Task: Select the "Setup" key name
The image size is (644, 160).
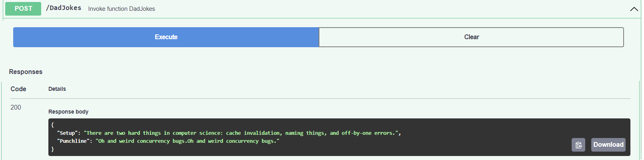Action: click(67, 133)
